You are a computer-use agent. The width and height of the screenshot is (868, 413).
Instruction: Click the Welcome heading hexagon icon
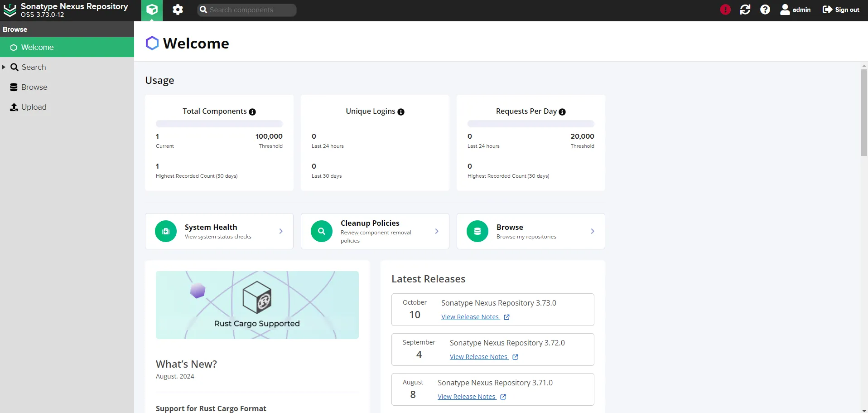tap(152, 43)
